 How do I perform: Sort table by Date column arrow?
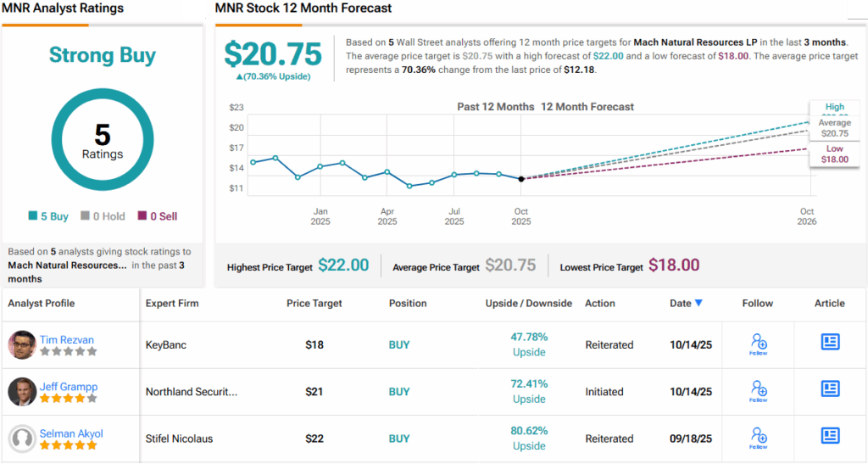(x=698, y=304)
